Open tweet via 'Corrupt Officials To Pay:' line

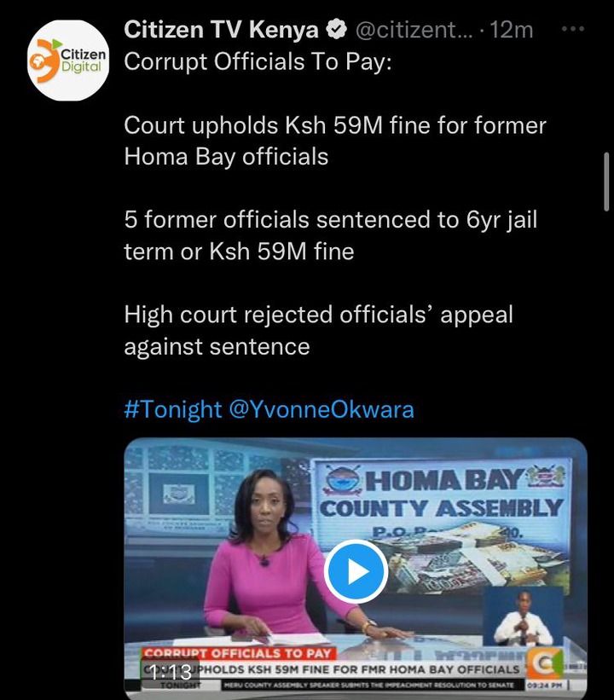[x=258, y=61]
